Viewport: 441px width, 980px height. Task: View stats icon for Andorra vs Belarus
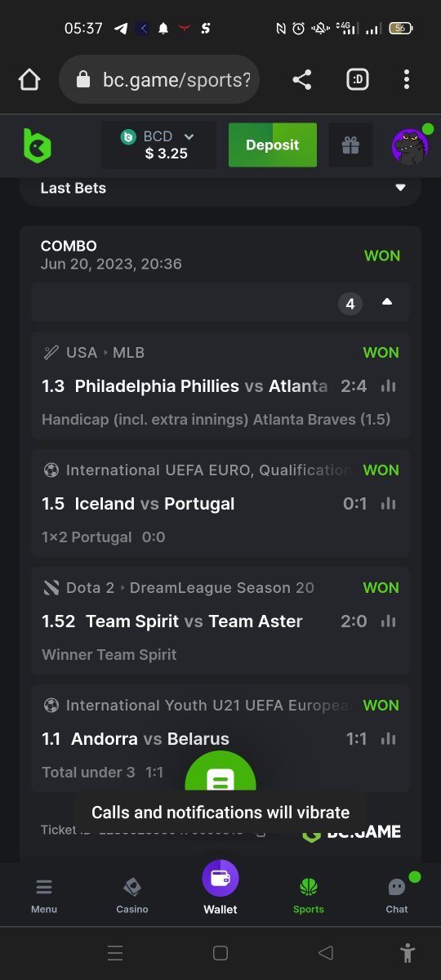click(388, 739)
